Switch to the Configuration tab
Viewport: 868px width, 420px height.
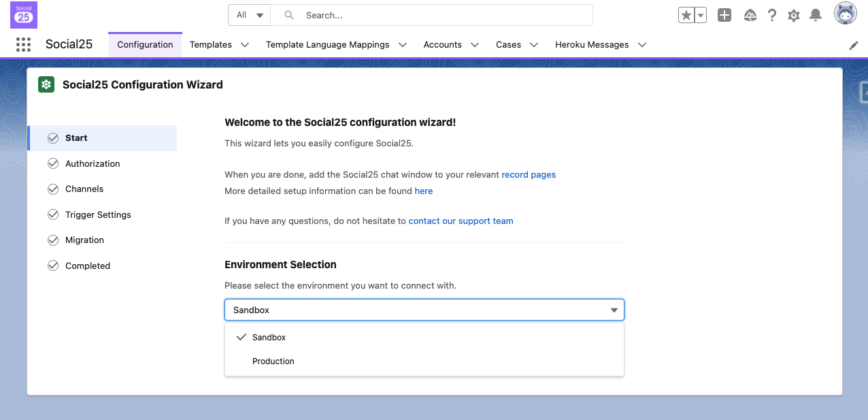point(145,45)
